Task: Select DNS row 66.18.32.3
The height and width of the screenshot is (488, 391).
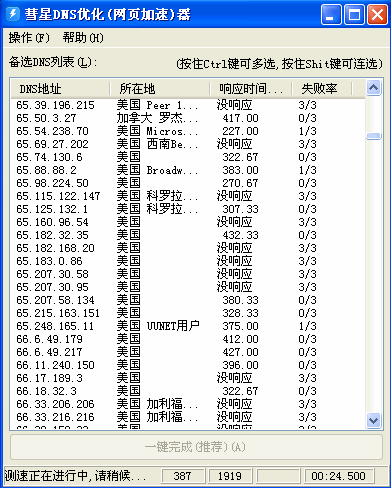Action: (188, 391)
